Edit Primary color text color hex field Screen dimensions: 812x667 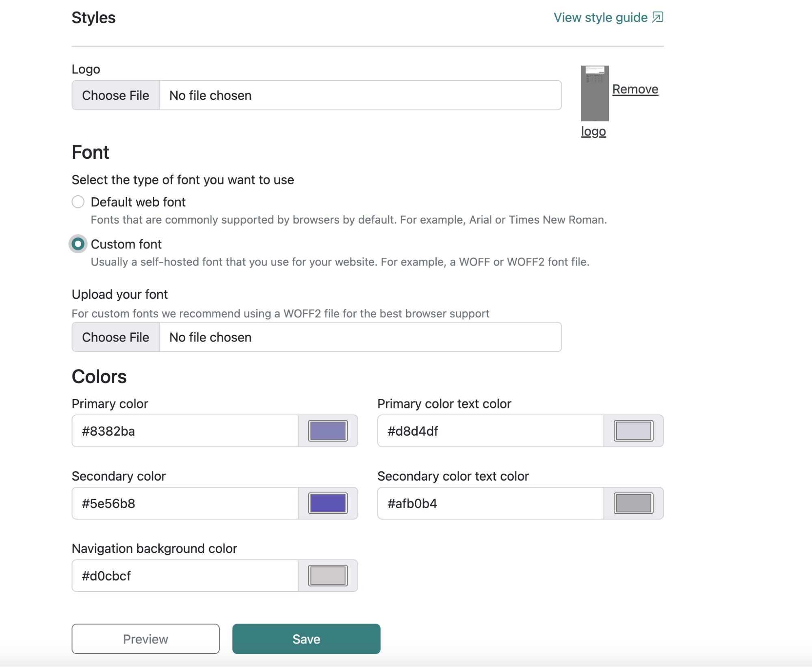(490, 431)
